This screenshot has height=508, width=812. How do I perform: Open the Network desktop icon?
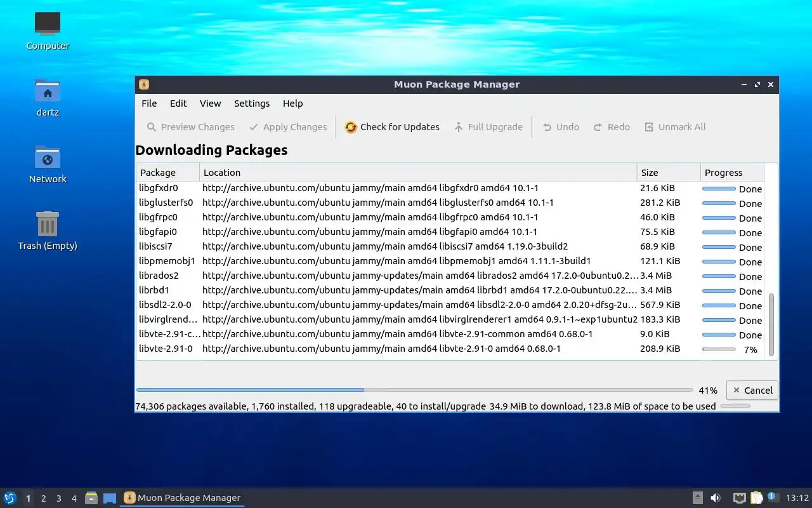click(x=48, y=164)
